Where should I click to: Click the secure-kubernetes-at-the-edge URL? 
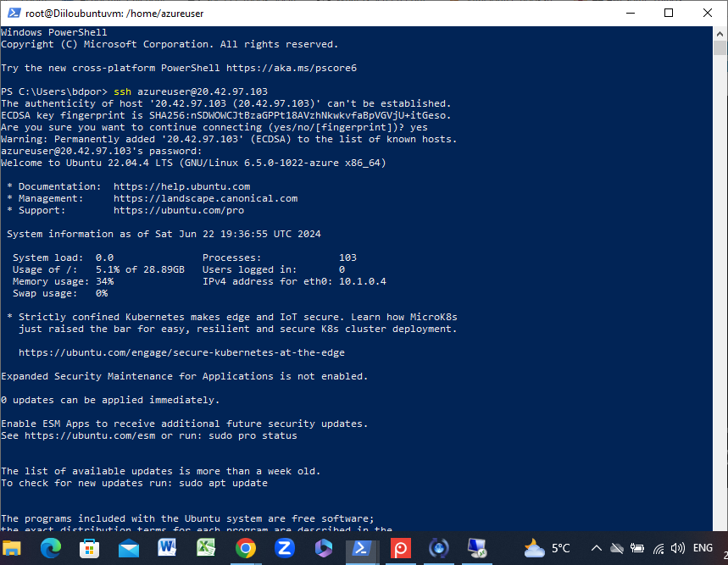(181, 352)
